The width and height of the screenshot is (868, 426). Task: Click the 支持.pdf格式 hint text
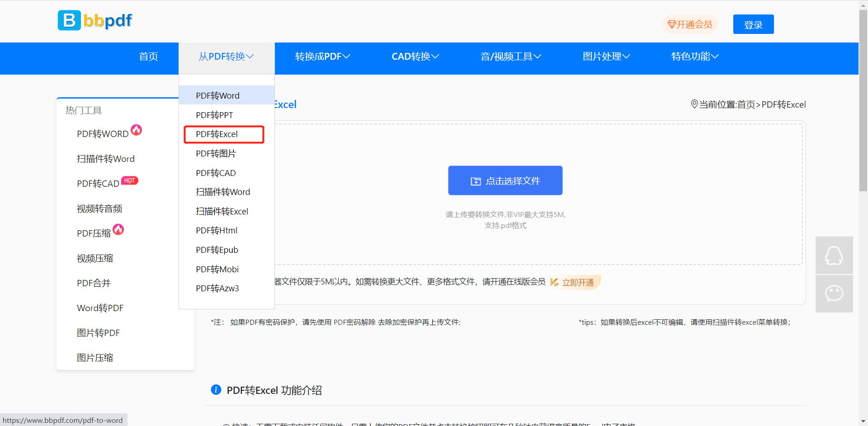(505, 225)
